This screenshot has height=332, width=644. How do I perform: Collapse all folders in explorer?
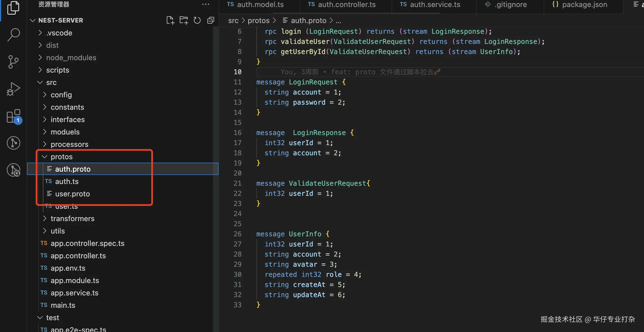point(211,20)
